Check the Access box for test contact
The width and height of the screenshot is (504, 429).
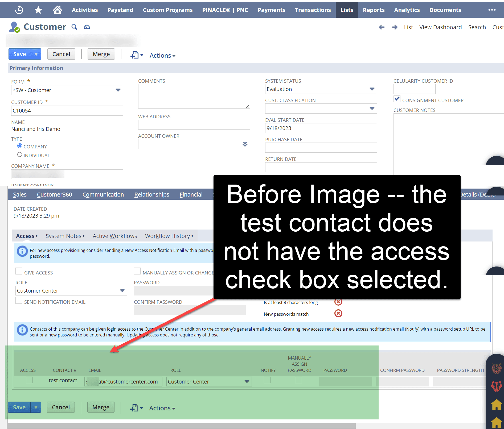30,380
